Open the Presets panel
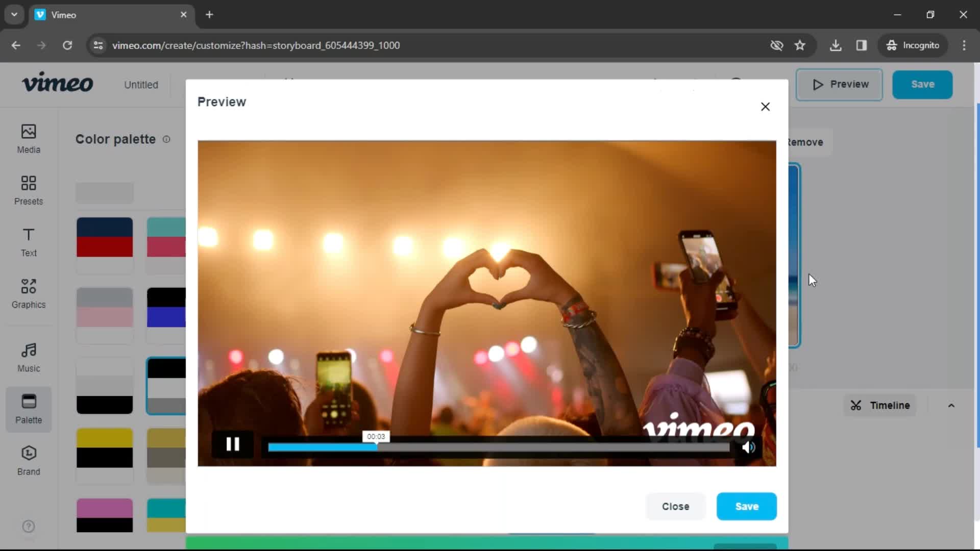Image resolution: width=980 pixels, height=551 pixels. (28, 189)
